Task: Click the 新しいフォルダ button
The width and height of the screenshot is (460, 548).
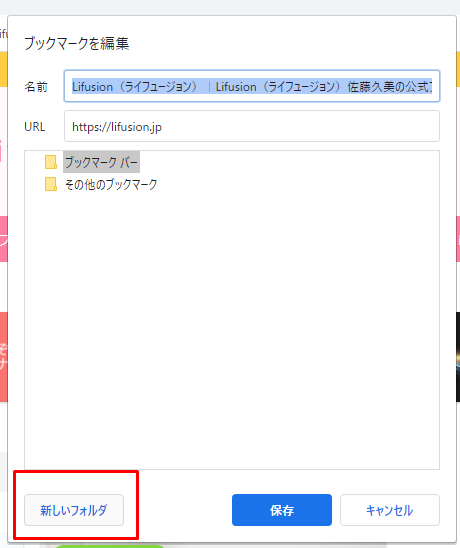Action: [x=74, y=510]
